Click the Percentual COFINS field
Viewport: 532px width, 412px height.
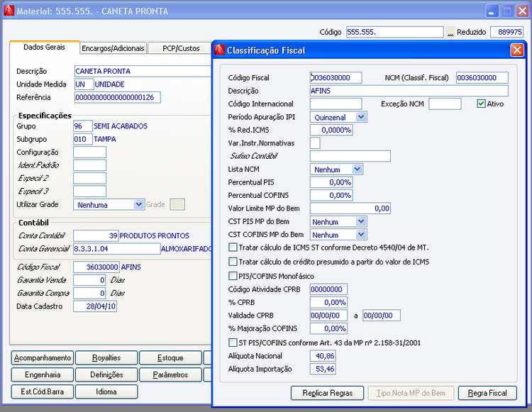point(331,195)
